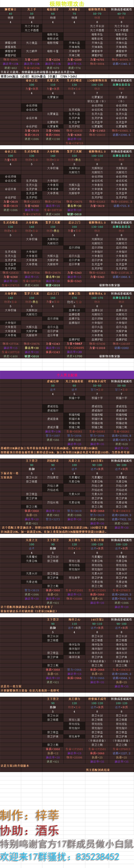Select the 比蒙之光 column header

[53, 81]
